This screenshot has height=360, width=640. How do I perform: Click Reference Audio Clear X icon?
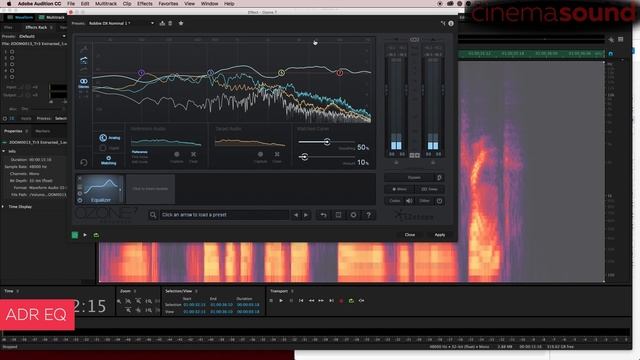(x=193, y=154)
